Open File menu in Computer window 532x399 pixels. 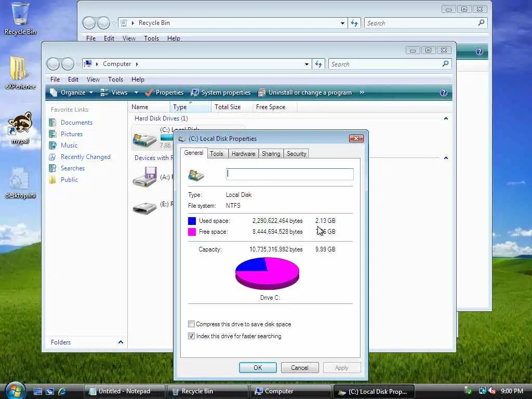click(55, 79)
